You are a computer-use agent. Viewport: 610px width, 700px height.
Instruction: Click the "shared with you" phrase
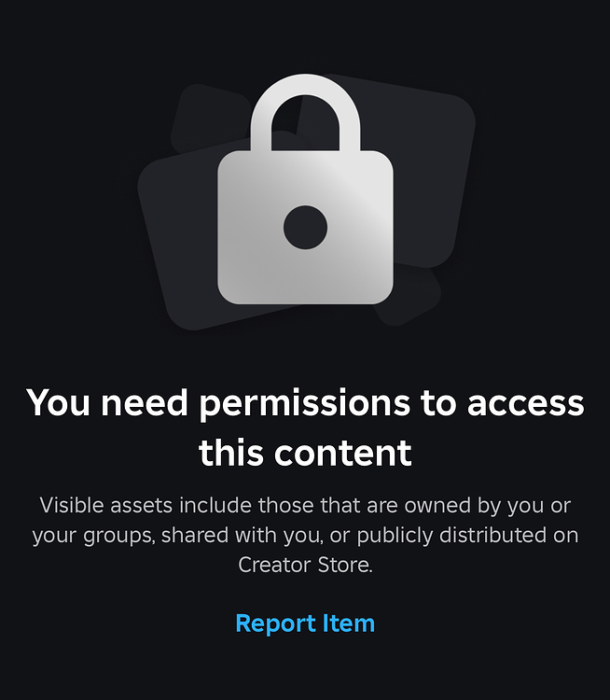(242, 536)
